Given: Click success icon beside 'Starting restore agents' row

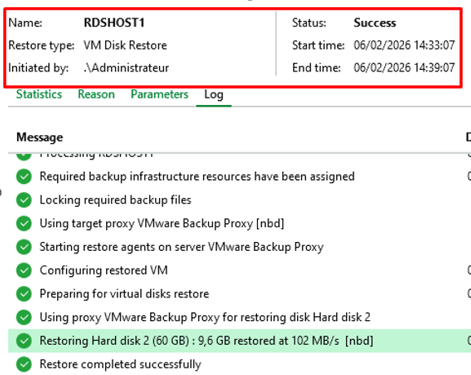Looking at the screenshot, I should pos(24,247).
